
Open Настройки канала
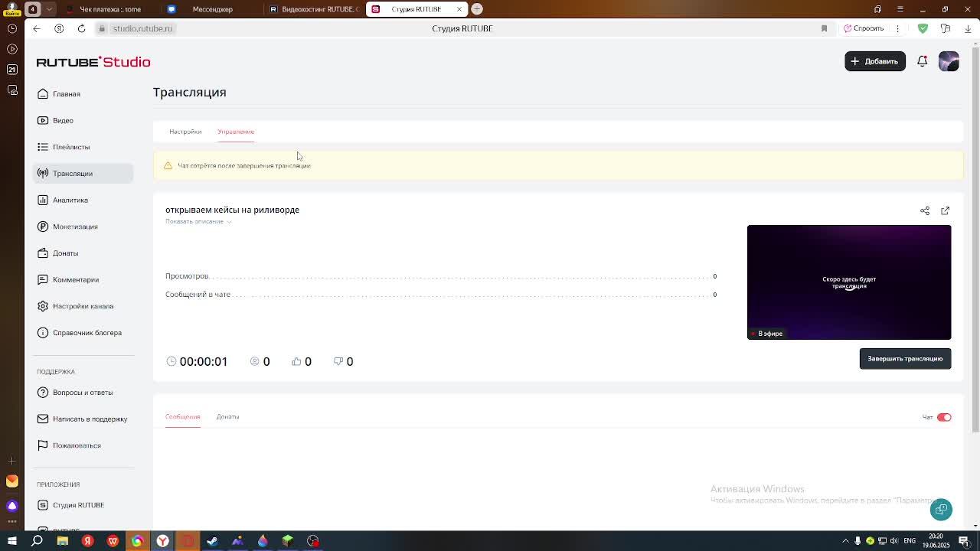coord(83,306)
